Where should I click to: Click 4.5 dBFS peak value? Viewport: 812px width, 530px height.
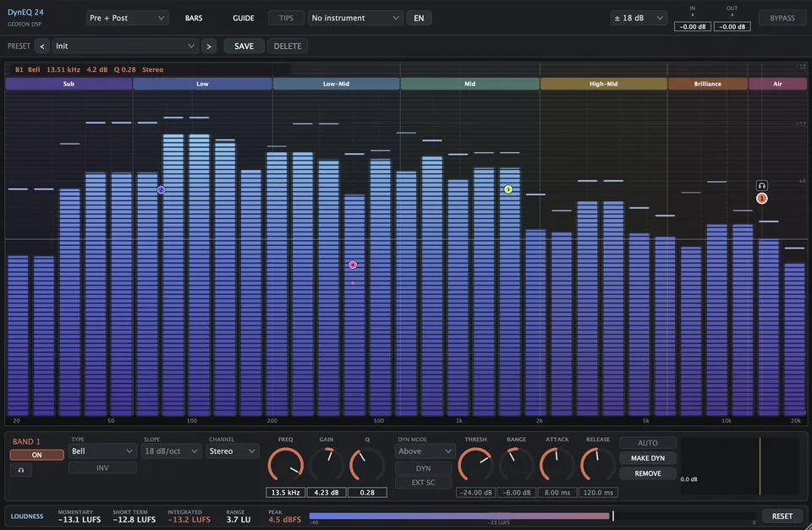coord(284,519)
